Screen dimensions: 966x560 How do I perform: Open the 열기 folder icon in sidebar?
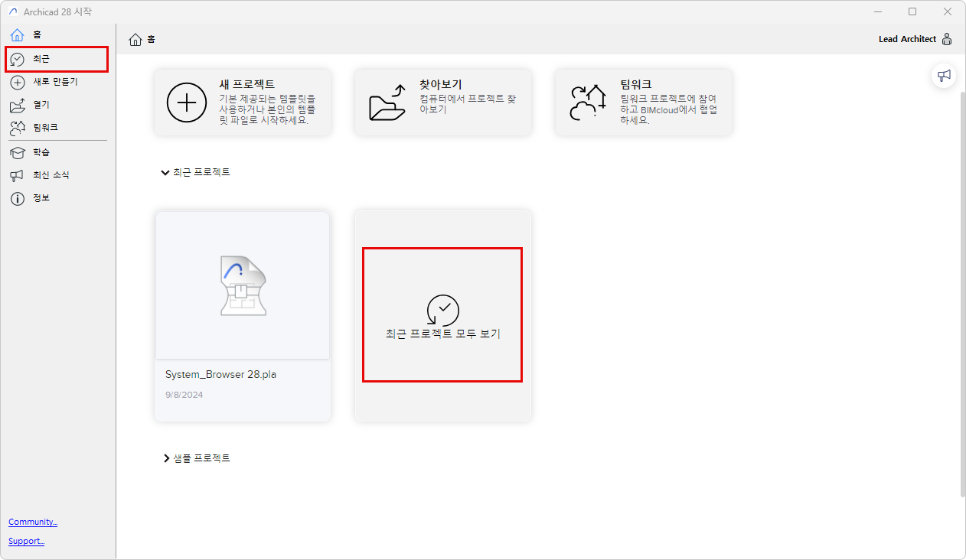click(x=18, y=105)
